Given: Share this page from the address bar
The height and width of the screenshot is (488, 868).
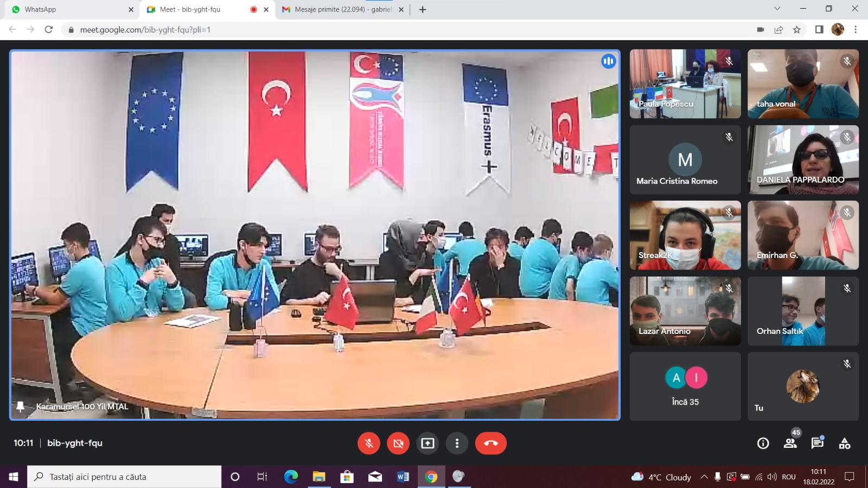Looking at the screenshot, I should click(x=778, y=30).
